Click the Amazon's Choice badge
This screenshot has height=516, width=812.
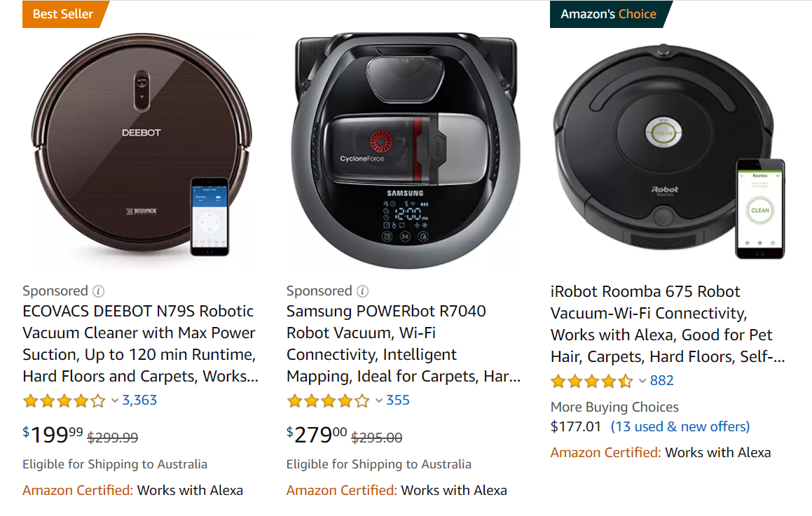coord(608,14)
